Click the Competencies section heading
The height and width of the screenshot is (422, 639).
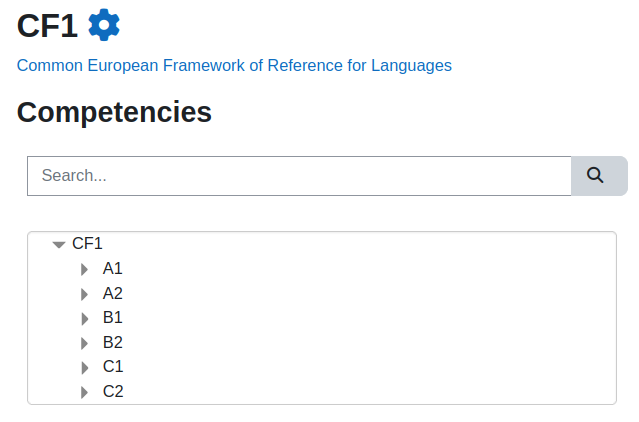pos(114,112)
